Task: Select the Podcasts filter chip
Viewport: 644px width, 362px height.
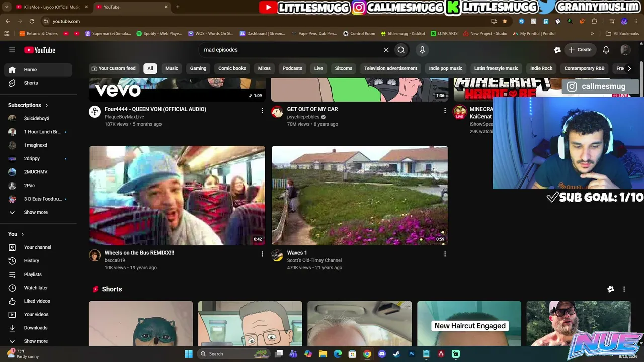Action: 292,68
